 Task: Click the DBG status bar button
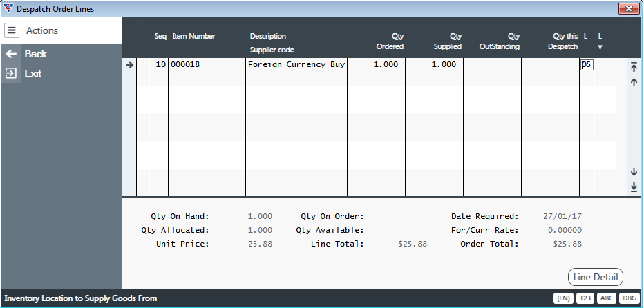629,298
